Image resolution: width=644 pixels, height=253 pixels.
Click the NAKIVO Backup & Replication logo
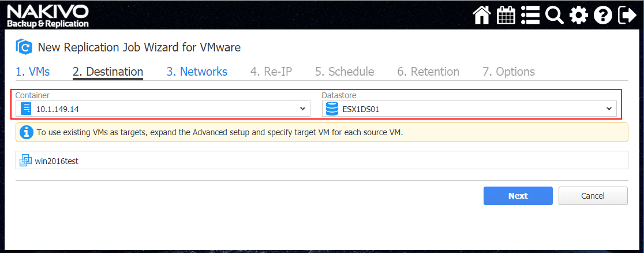[x=48, y=16]
